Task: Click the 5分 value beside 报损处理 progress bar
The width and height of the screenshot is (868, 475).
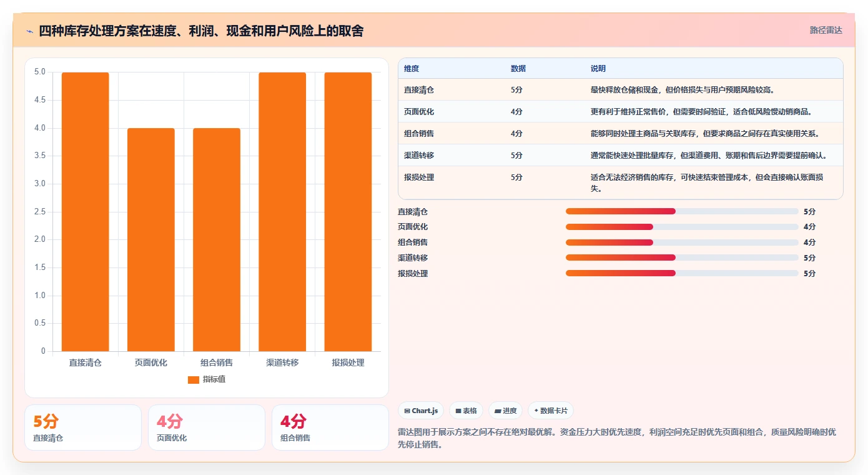Action: 809,273
